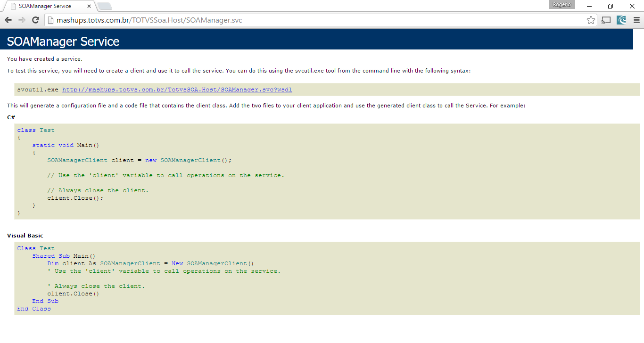
Task: Reload the SOAManager page
Action: tap(35, 20)
